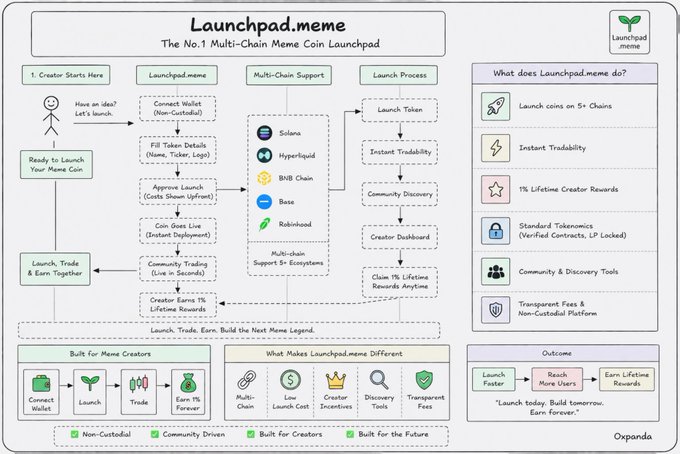
Task: Click the Launch Token step
Action: tap(399, 110)
